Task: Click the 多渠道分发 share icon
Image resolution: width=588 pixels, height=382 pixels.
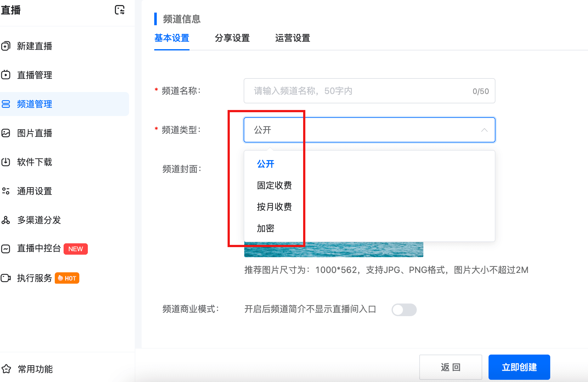Action: [x=6, y=220]
